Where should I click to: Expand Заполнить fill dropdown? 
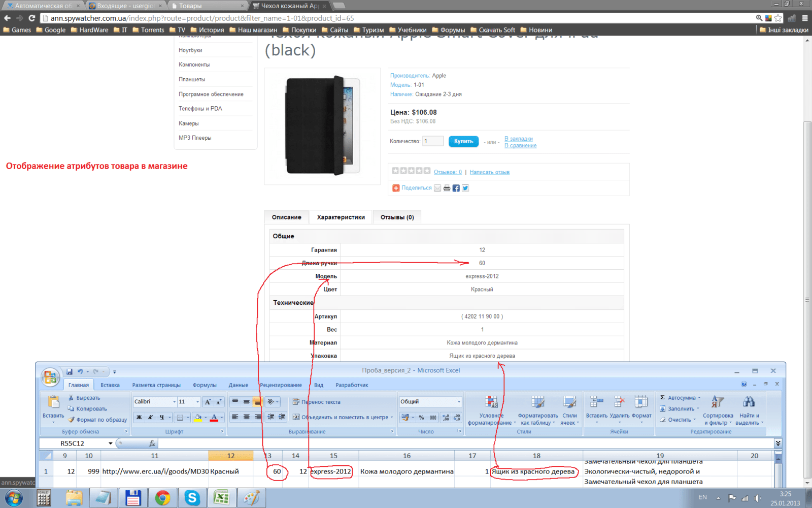(x=698, y=408)
